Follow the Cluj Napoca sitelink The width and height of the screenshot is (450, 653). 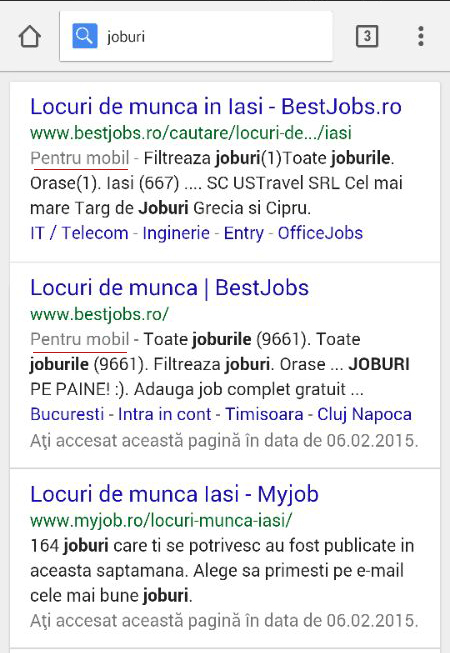click(364, 414)
